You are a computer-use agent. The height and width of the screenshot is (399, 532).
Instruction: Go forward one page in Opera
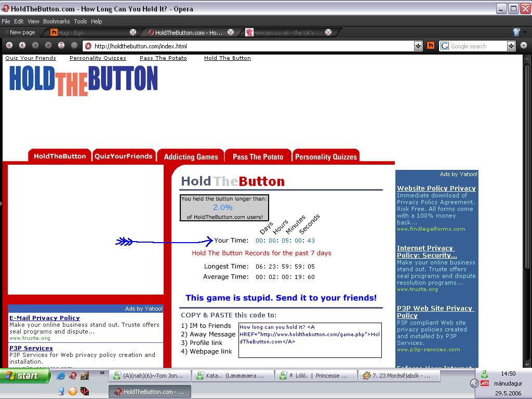tap(35, 46)
